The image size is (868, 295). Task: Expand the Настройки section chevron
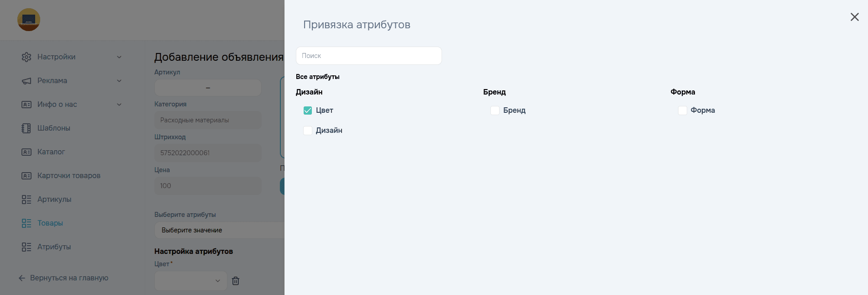pyautogui.click(x=119, y=57)
